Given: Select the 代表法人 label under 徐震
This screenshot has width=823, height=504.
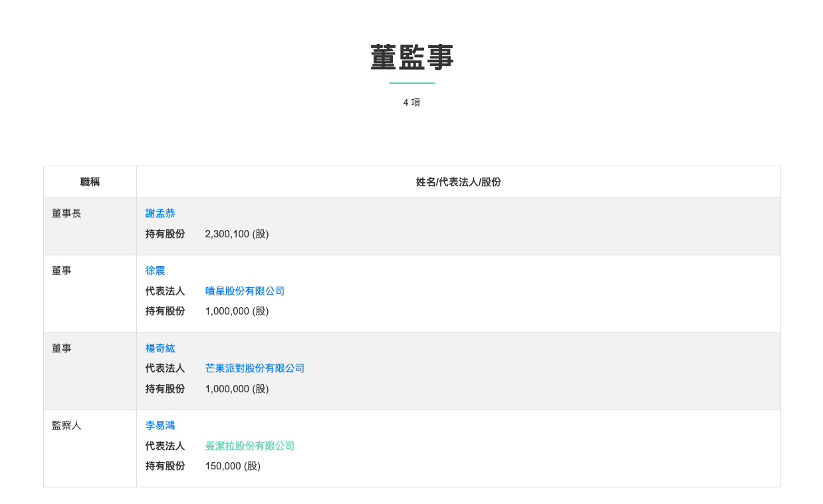Looking at the screenshot, I should pyautogui.click(x=166, y=291).
